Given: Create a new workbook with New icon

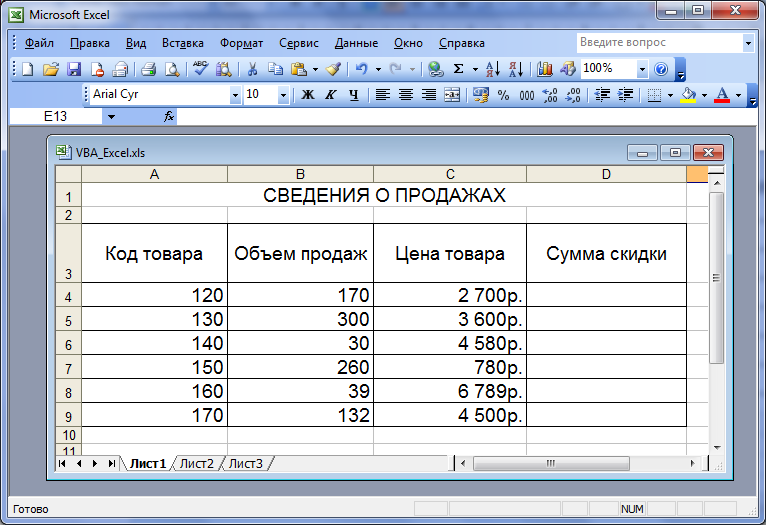Looking at the screenshot, I should [28, 69].
